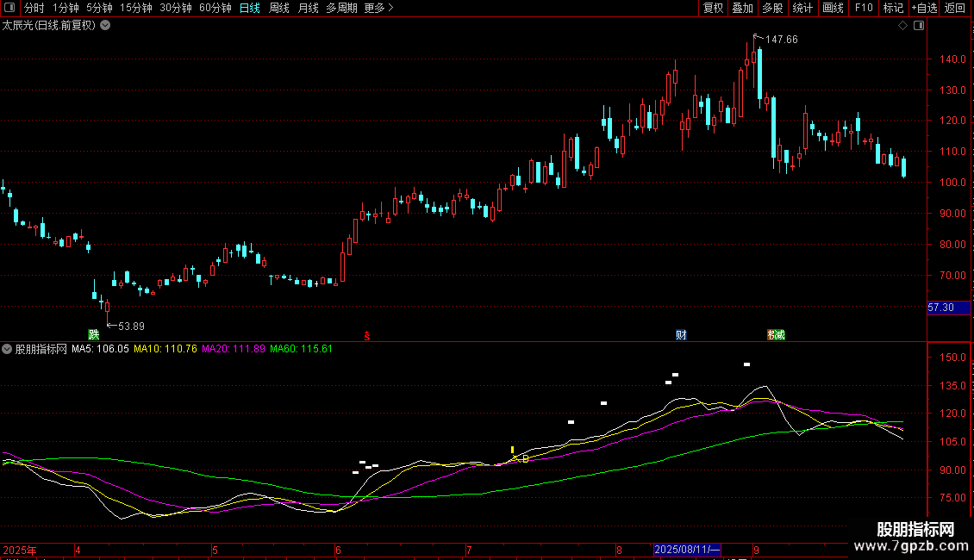Open the 统计 statistics tool
Image resolution: width=974 pixels, height=560 pixels.
click(x=802, y=8)
